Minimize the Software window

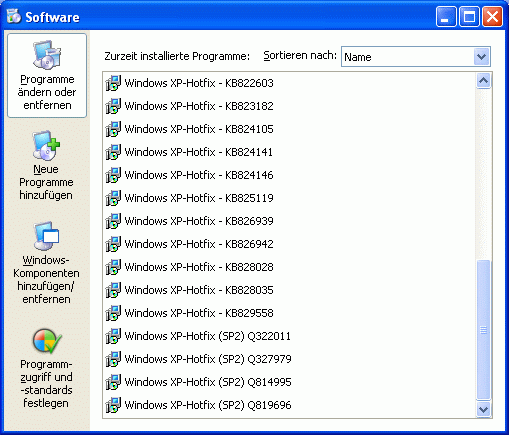pyautogui.click(x=446, y=16)
